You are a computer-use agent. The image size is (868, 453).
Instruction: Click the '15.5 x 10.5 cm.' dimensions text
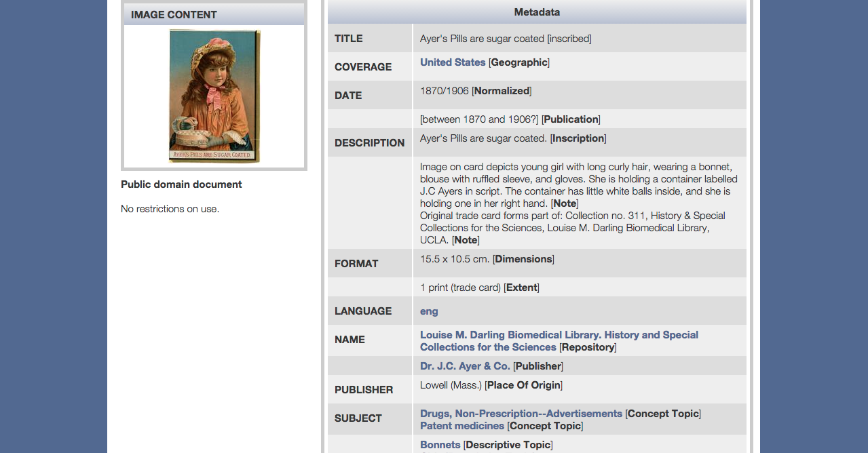coord(455,259)
